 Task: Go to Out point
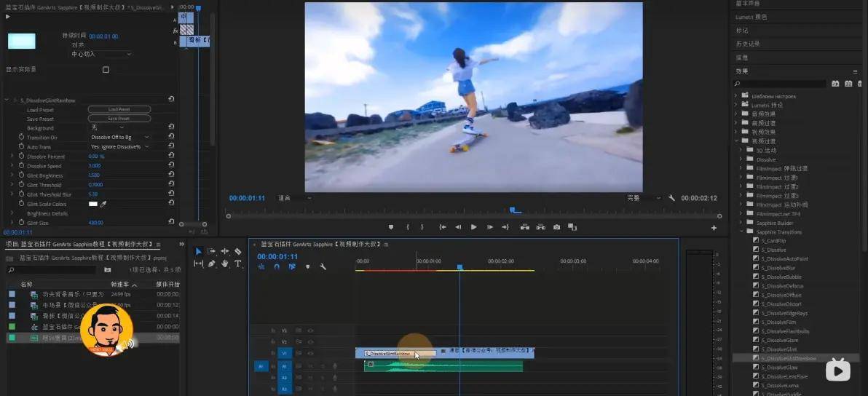(505, 227)
